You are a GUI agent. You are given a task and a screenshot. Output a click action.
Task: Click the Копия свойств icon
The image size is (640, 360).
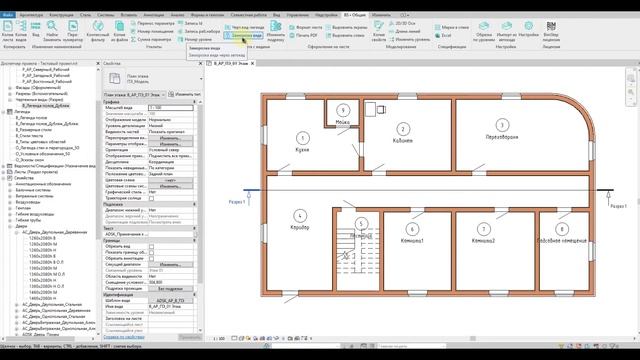tap(379, 31)
